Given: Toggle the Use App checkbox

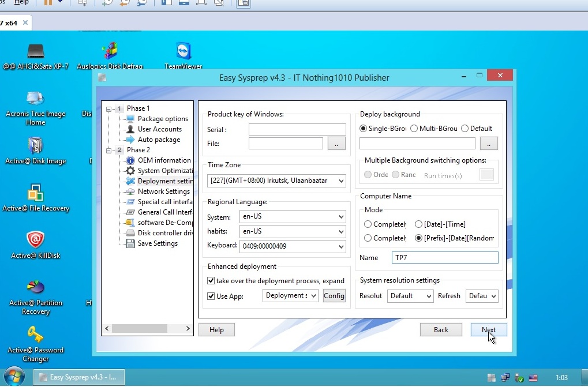Looking at the screenshot, I should [x=211, y=296].
